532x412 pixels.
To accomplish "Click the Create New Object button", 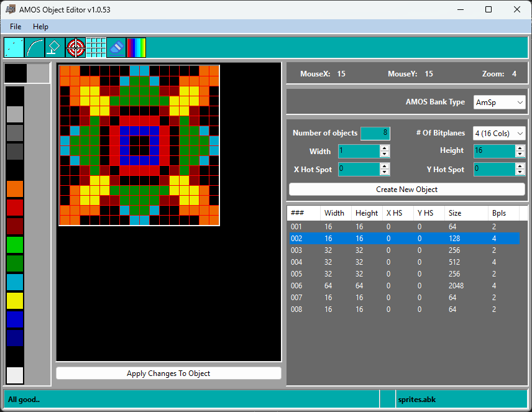I will 407,190.
